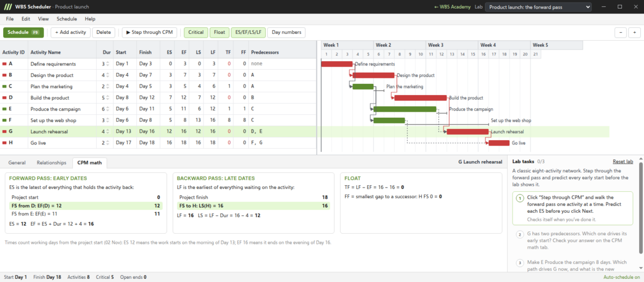Click the Launch rehearsal red Gantt bar
Screen dimensions: 644x282
pyautogui.click(x=467, y=132)
